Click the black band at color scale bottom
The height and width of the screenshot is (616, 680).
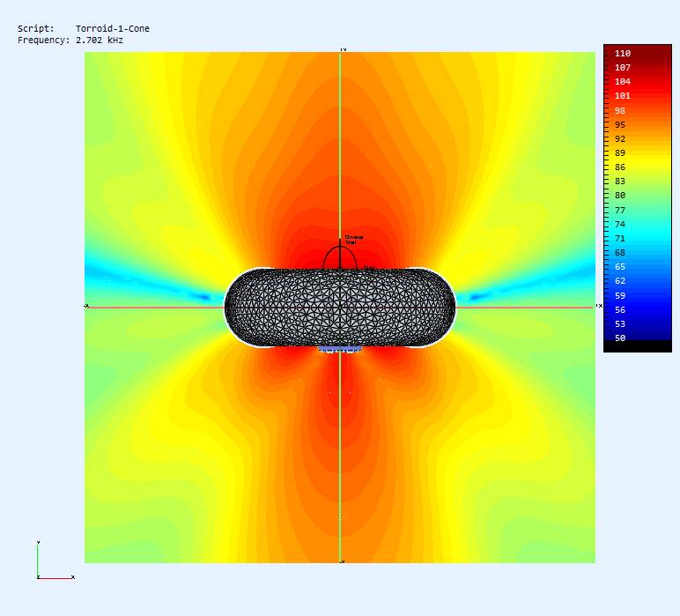(638, 346)
